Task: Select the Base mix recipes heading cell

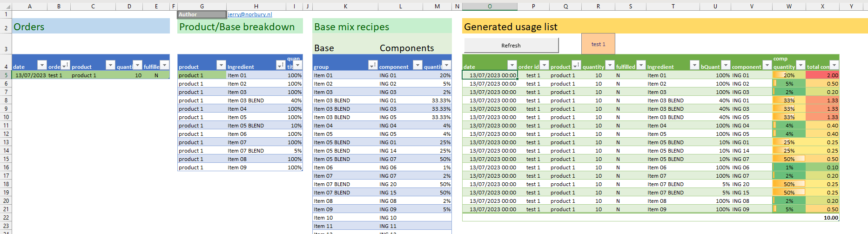Action: pos(382,26)
